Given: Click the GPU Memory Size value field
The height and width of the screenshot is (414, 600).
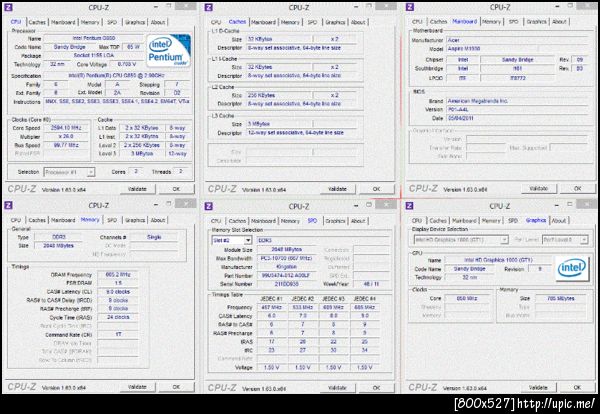Looking at the screenshot, I should tap(561, 298).
